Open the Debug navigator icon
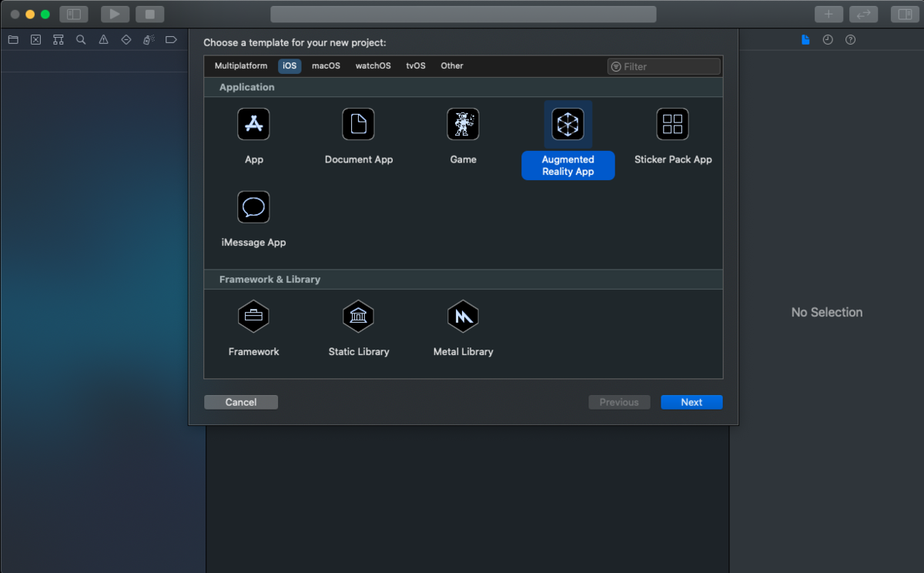The image size is (924, 573). click(149, 39)
